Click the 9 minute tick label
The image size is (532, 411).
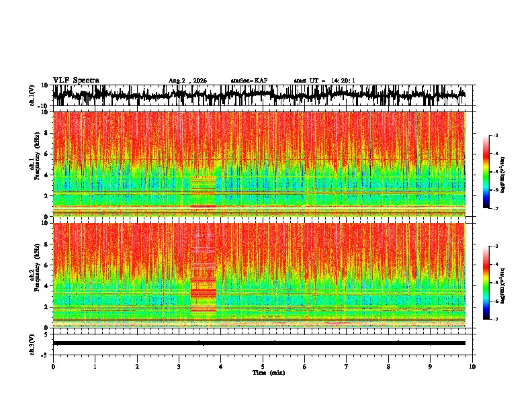pyautogui.click(x=430, y=367)
